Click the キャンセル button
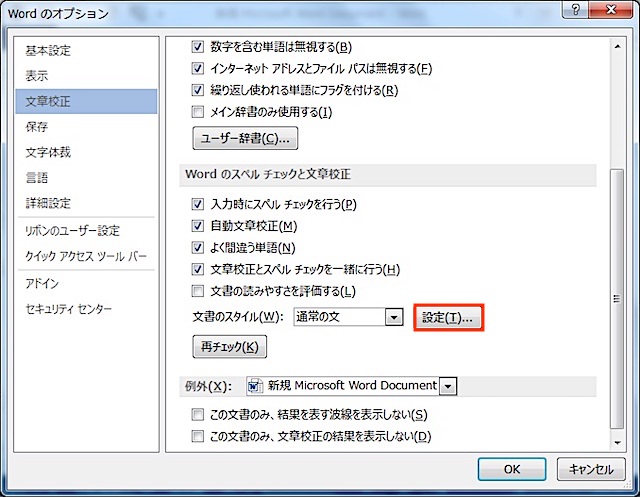The height and width of the screenshot is (497, 640). click(x=590, y=469)
